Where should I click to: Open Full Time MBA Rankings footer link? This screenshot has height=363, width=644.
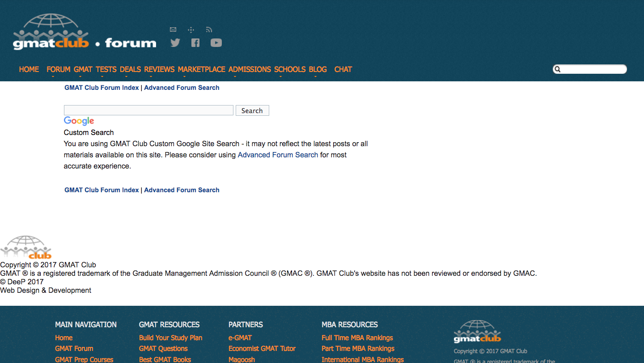pyautogui.click(x=357, y=338)
